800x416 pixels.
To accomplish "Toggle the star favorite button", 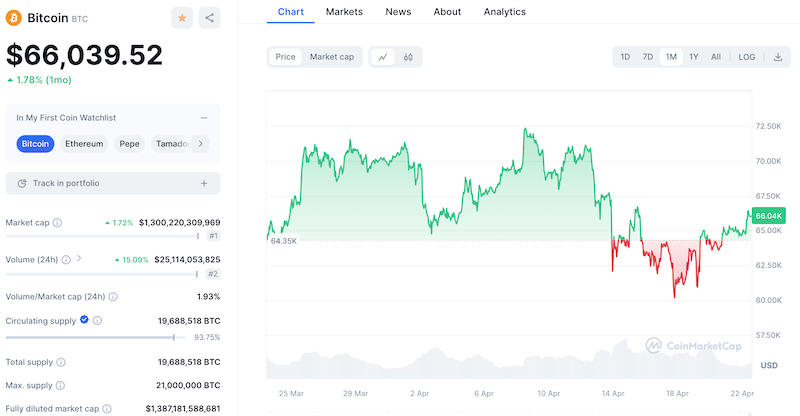I will (182, 18).
